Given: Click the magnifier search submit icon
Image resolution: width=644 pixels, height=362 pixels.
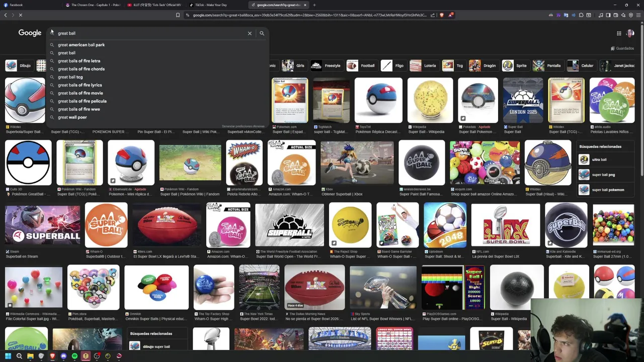Looking at the screenshot, I should 262,33.
